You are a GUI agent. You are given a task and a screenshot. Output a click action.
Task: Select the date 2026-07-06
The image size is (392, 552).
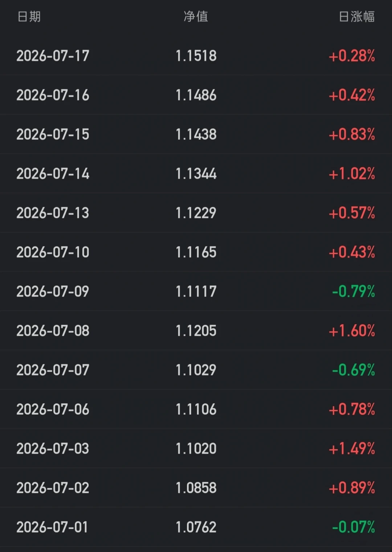[x=53, y=409]
